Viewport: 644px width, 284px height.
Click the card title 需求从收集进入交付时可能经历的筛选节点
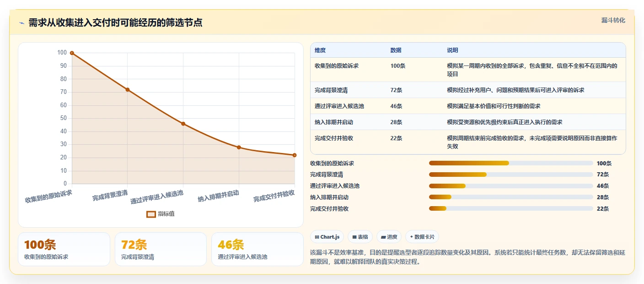[115, 23]
